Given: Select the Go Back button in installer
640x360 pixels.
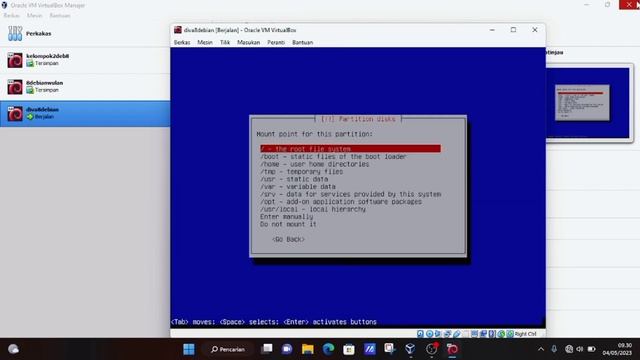Looking at the screenshot, I should coord(288,239).
